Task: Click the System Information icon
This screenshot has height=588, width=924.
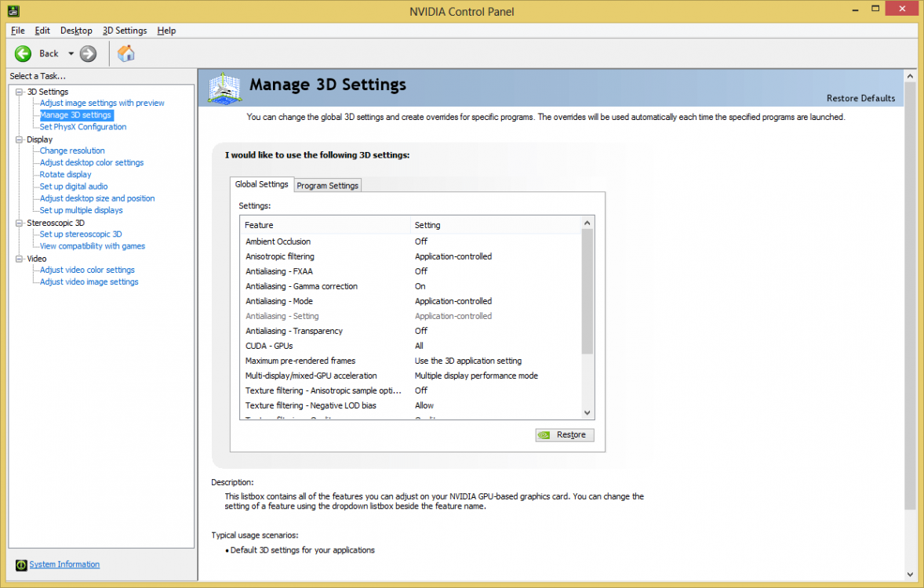Action: (21, 565)
